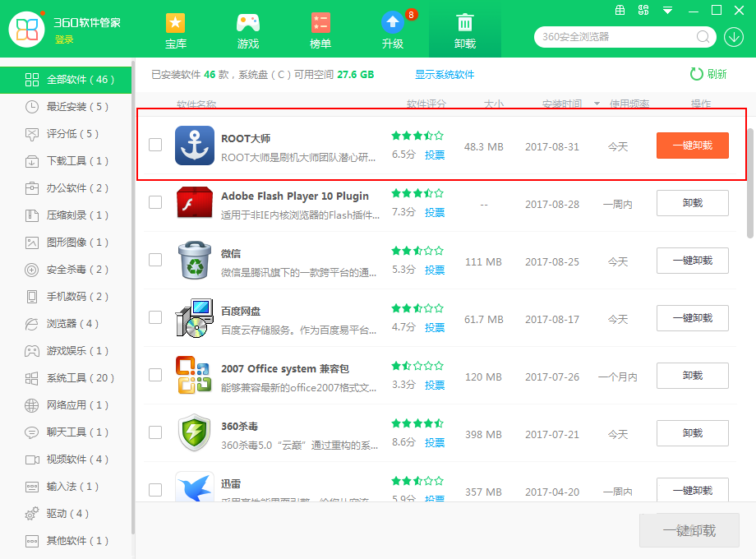The image size is (756, 559).
Task: Click 一键卸载 for 微信
Action: [693, 261]
